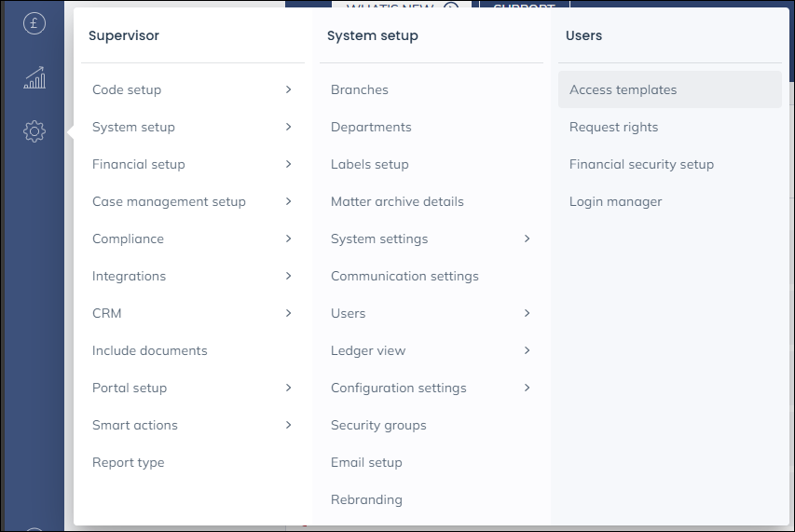Expand the Ledger view chevron

coord(527,350)
